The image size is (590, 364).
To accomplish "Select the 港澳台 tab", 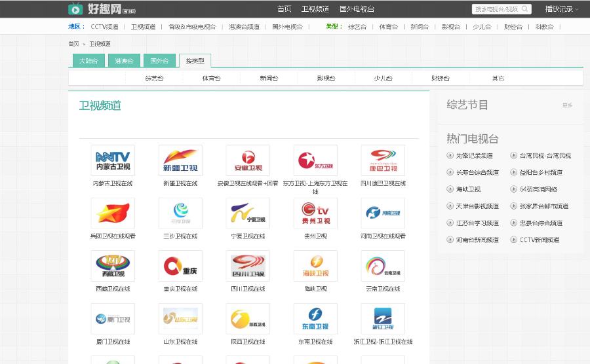I will (x=124, y=61).
